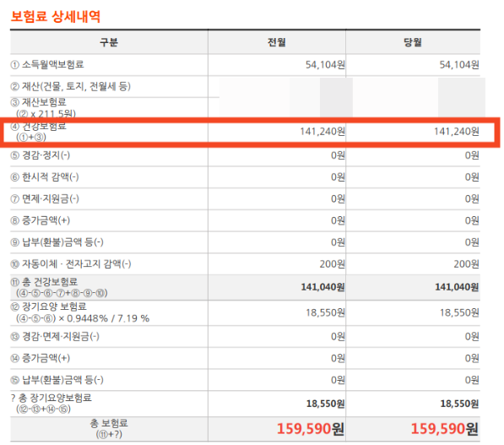Click the ③ 재산보험료 row label

click(43, 108)
